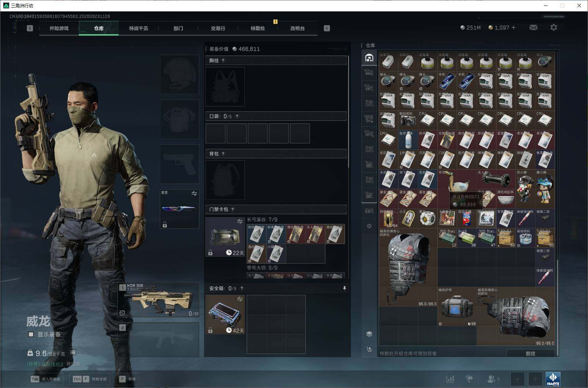This screenshot has width=588, height=388.
Task: Open the squad members icon showing 3
Action: pos(493,379)
